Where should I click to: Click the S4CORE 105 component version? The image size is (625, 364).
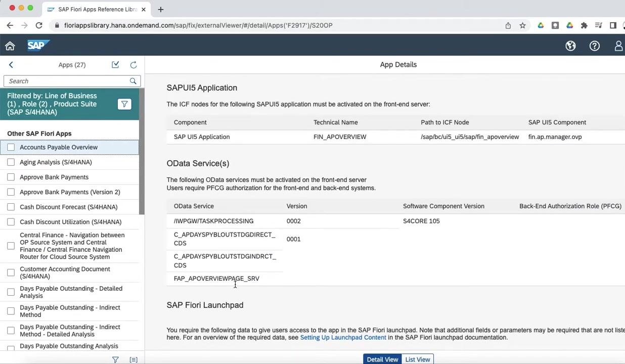421,221
